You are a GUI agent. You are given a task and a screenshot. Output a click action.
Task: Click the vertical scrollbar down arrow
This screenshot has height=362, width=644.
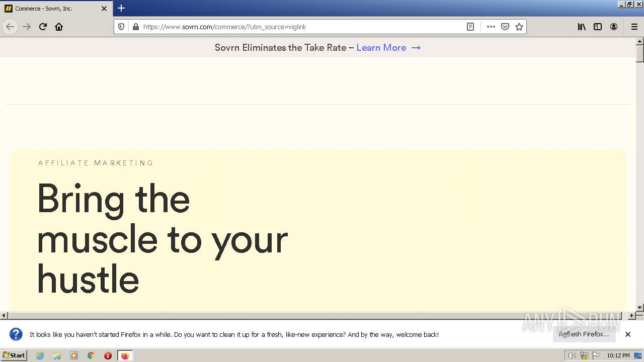(x=640, y=307)
